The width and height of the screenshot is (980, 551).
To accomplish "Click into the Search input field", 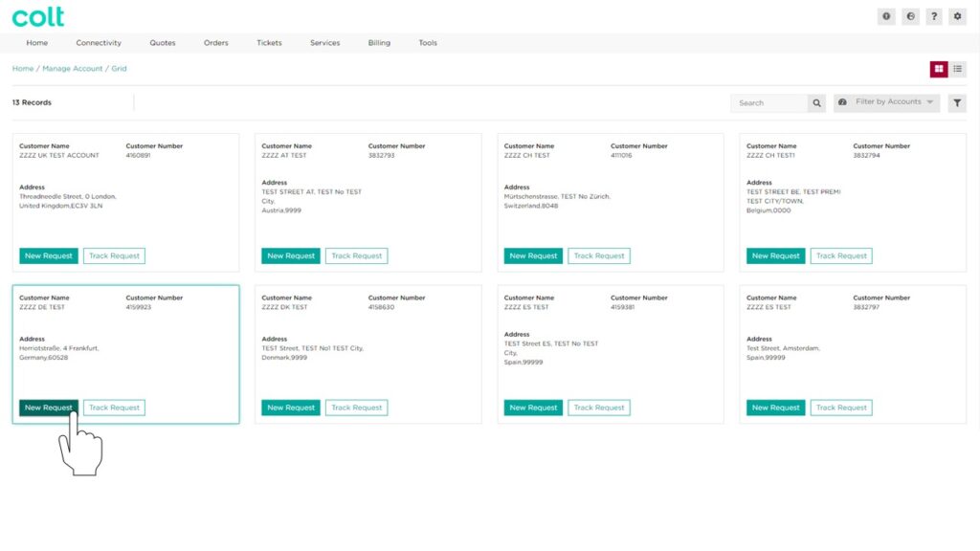I will (769, 103).
